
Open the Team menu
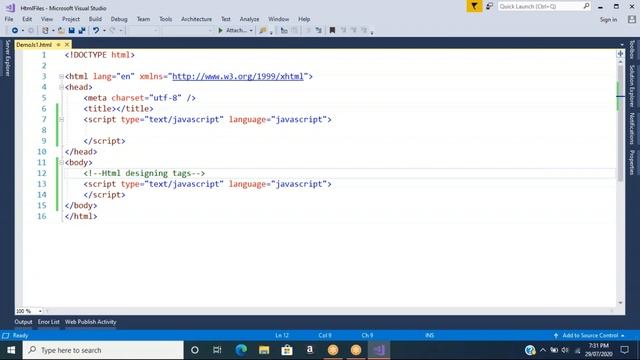coord(143,19)
